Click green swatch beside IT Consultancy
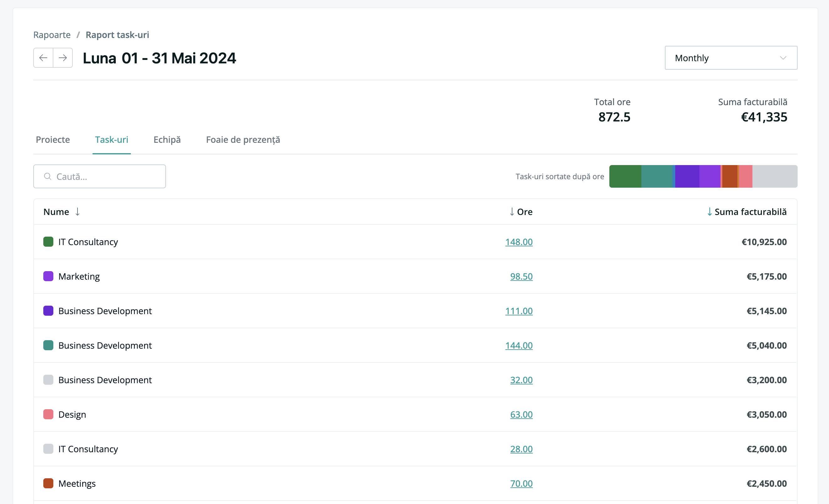The height and width of the screenshot is (504, 829). point(48,242)
